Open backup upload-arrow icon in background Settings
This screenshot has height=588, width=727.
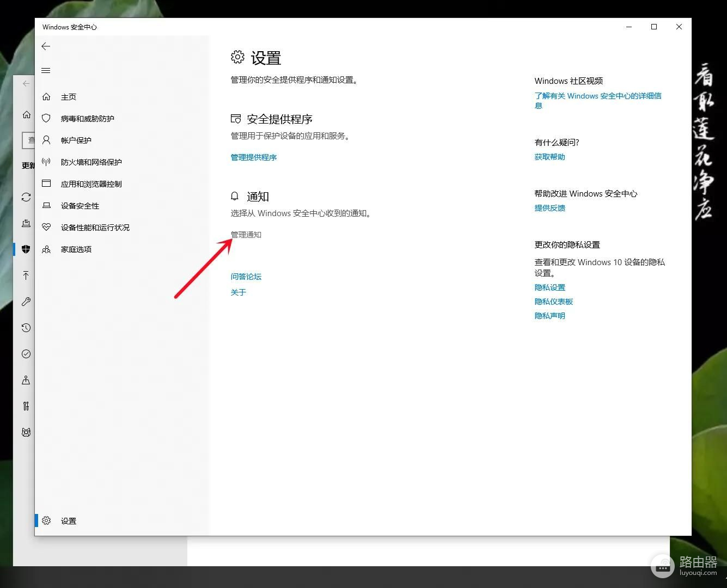coord(26,275)
